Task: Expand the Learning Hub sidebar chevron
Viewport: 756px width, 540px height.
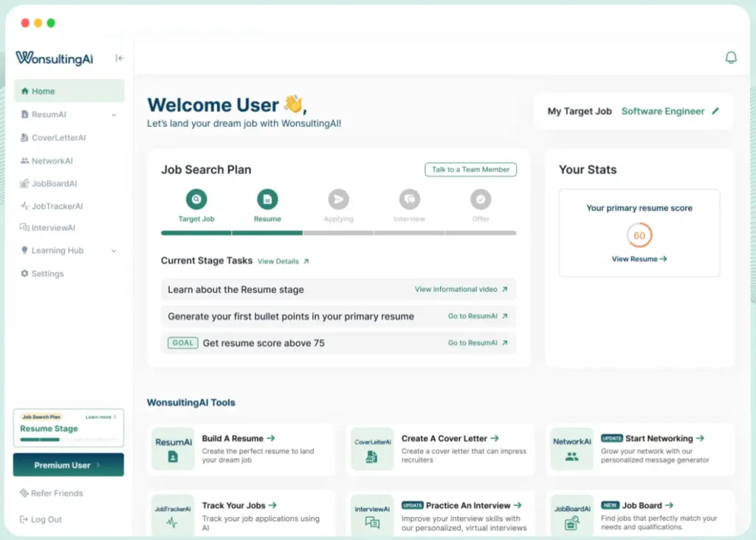Action: pyautogui.click(x=114, y=251)
